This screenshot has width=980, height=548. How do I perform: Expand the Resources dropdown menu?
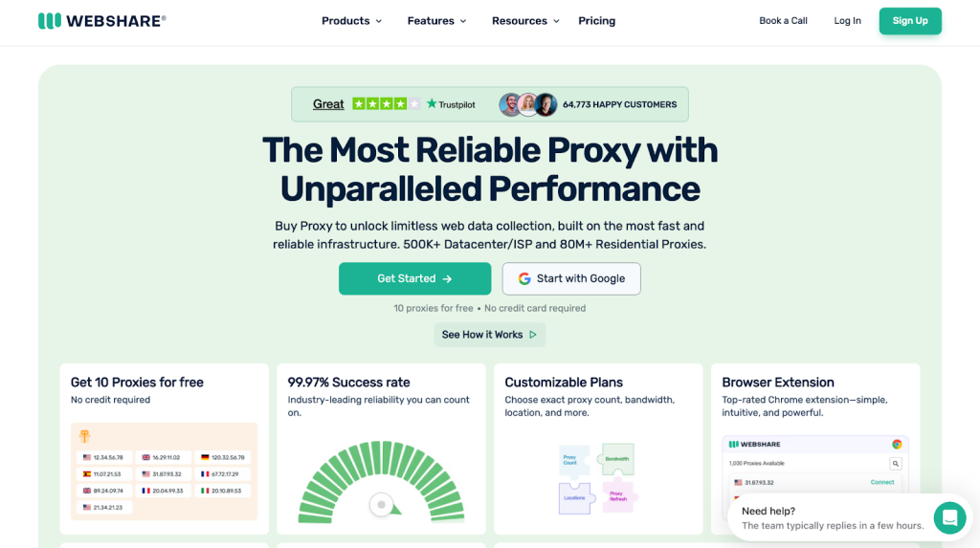(x=525, y=21)
